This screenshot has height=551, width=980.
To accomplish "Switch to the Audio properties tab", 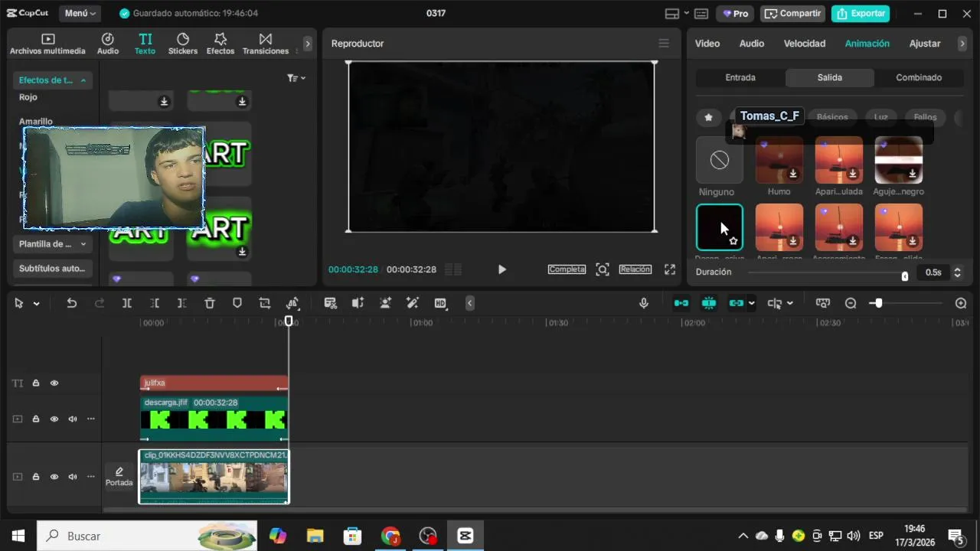I will point(751,44).
